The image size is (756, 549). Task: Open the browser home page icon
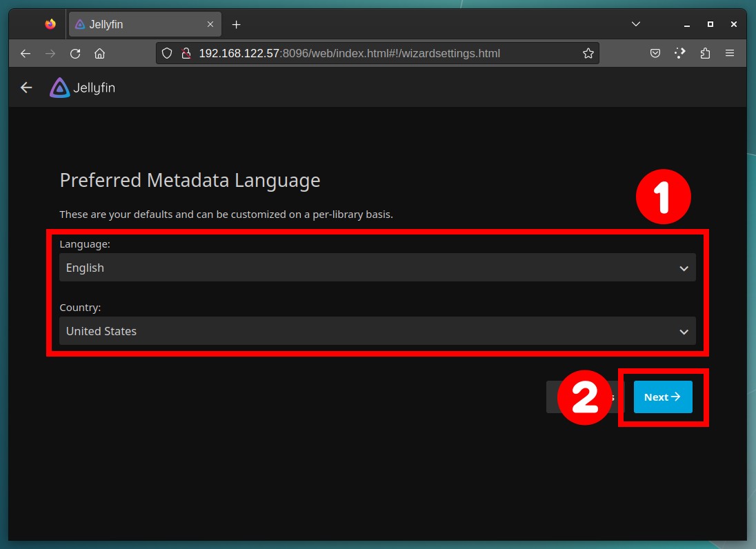coord(100,54)
